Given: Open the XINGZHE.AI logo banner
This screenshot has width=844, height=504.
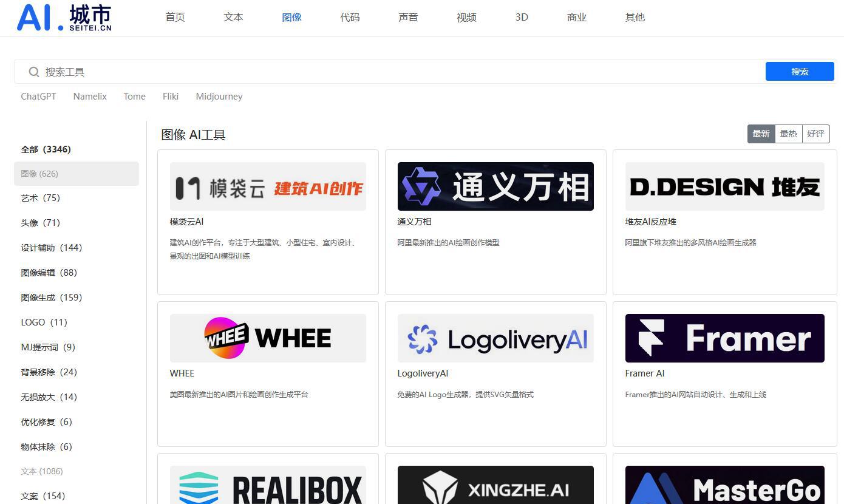Looking at the screenshot, I should click(495, 485).
